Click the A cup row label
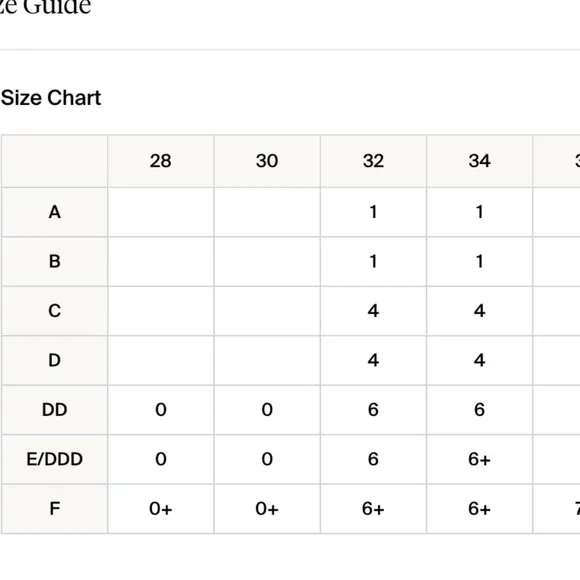 (x=54, y=212)
